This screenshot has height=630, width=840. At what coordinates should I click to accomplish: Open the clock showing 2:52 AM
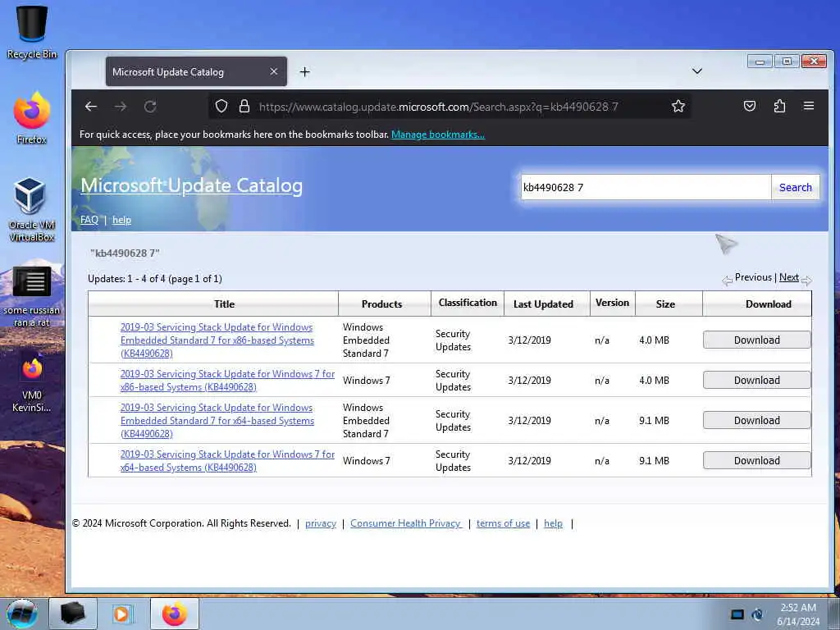[798, 614]
